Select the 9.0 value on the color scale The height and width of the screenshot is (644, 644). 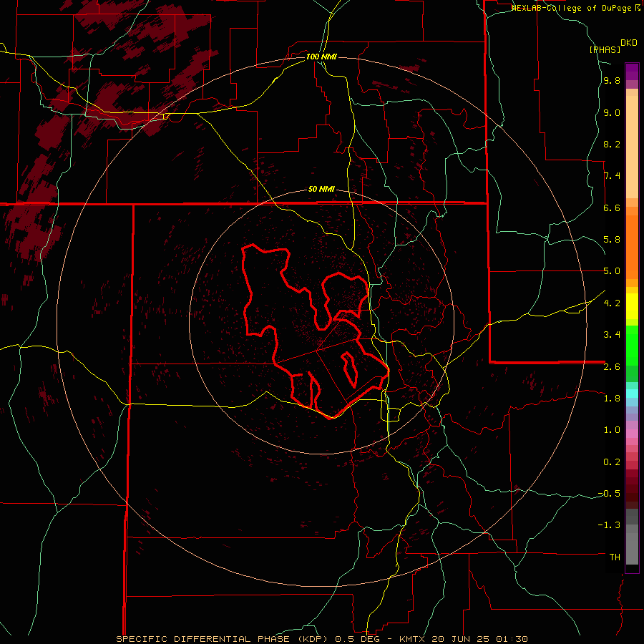tap(612, 113)
